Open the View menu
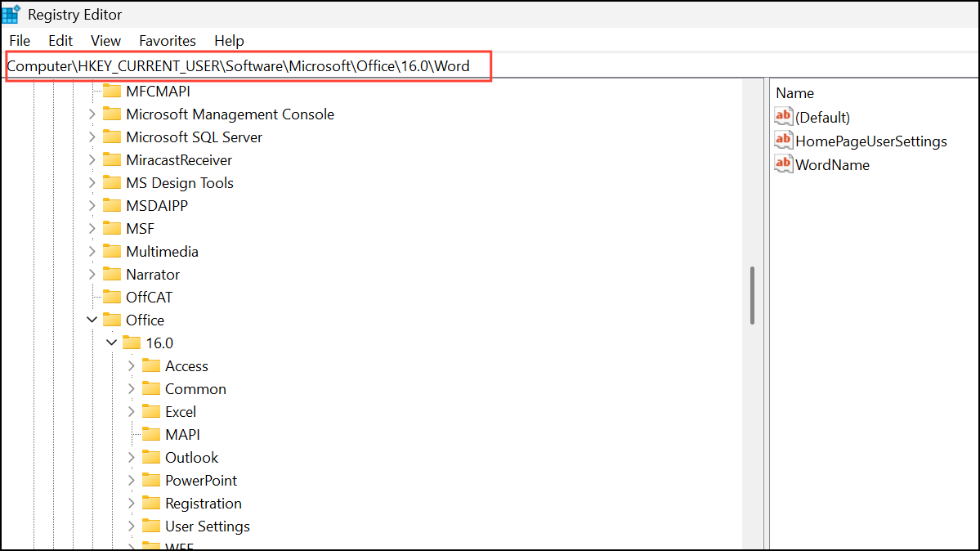The height and width of the screenshot is (551, 980). (105, 40)
